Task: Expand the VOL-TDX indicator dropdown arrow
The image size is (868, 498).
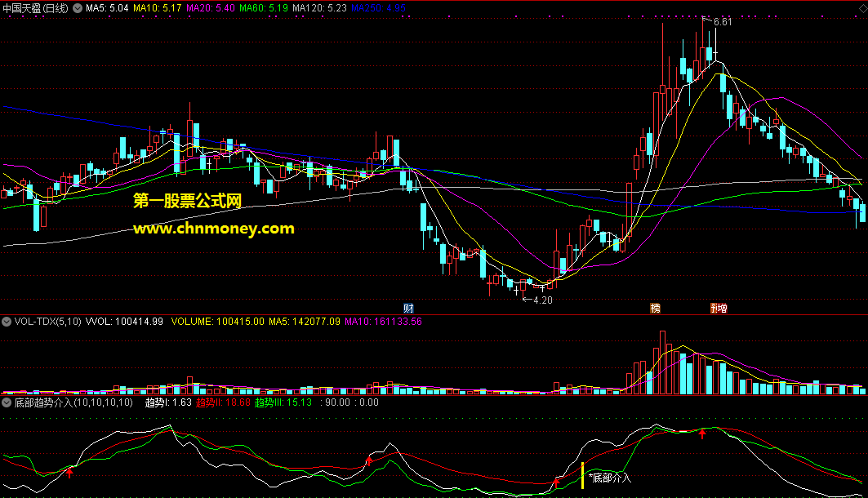Action: pos(7,322)
